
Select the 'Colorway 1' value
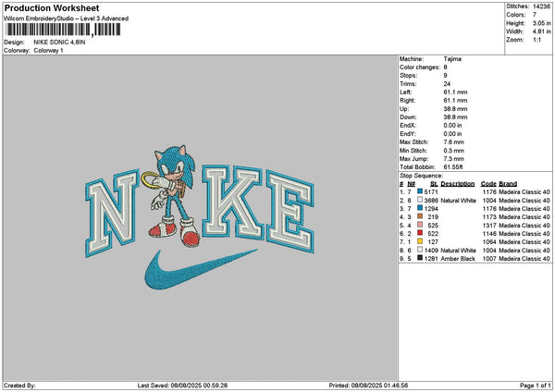[48, 51]
